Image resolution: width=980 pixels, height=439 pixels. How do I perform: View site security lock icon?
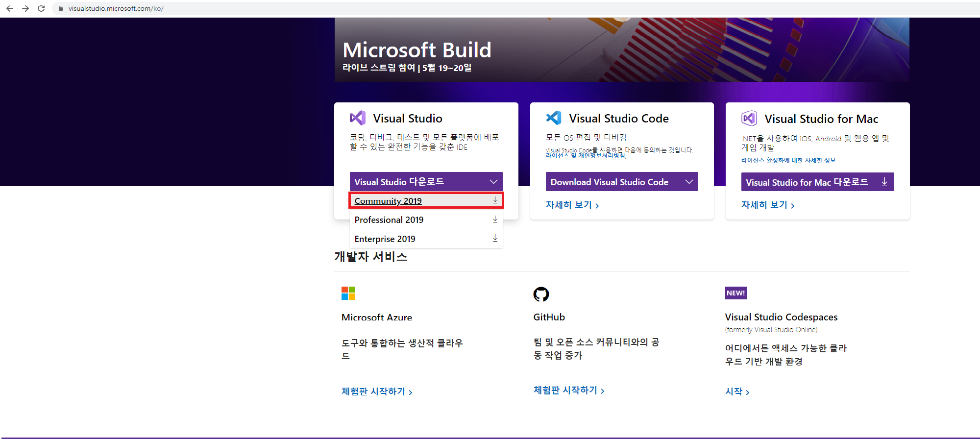(61, 8)
